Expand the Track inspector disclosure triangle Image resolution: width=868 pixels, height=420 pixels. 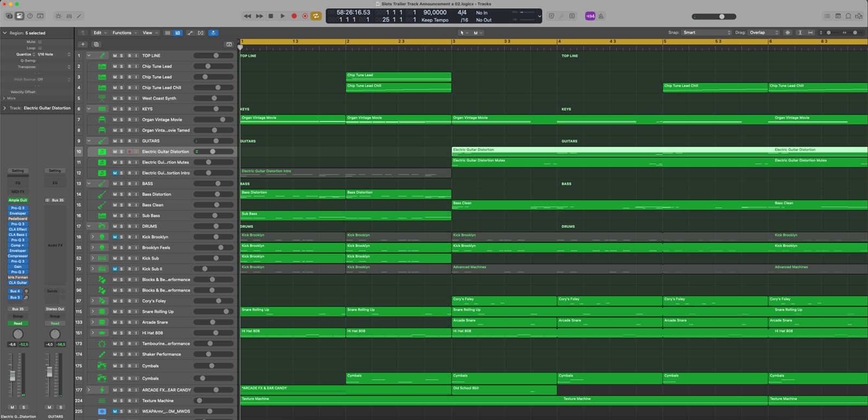click(x=4, y=108)
